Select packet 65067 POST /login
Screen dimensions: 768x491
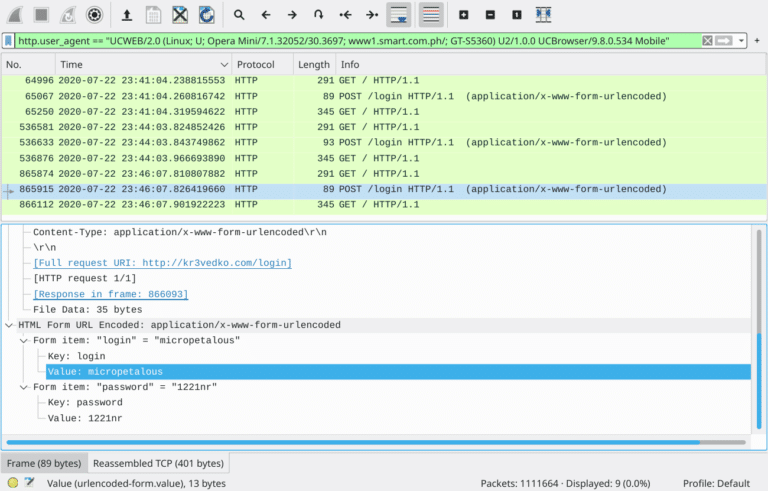[384, 96]
